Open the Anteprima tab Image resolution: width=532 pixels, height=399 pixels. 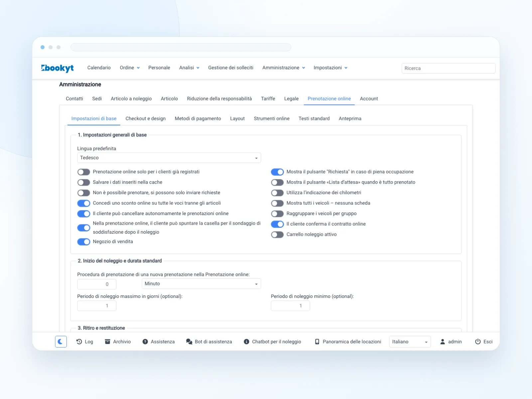pos(350,118)
